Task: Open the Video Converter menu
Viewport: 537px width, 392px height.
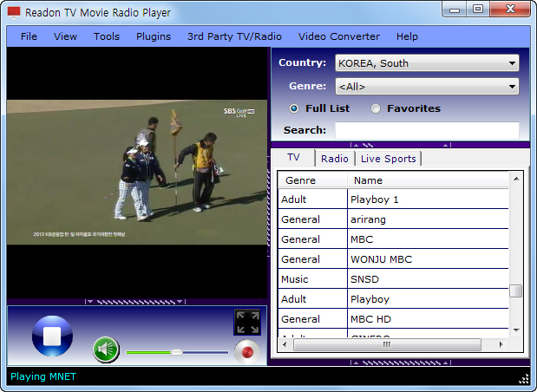Action: (339, 36)
